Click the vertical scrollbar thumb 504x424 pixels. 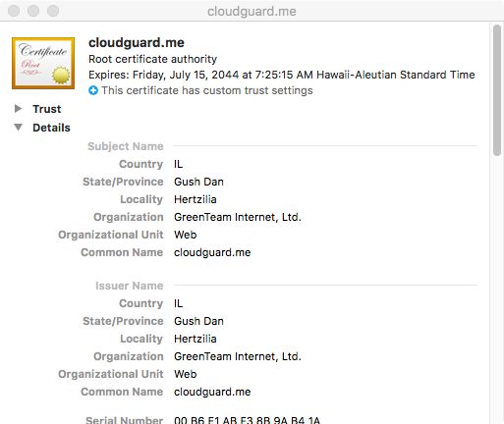pyautogui.click(x=497, y=90)
